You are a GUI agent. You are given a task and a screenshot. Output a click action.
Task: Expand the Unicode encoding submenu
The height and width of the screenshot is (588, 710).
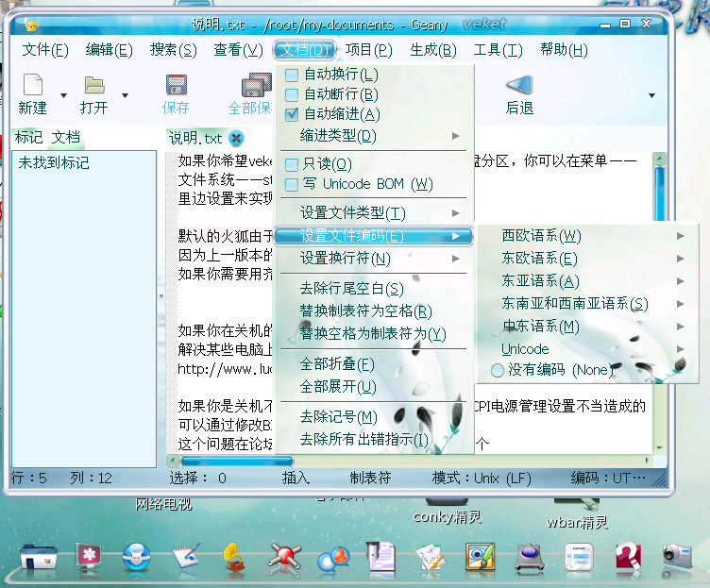(x=587, y=349)
